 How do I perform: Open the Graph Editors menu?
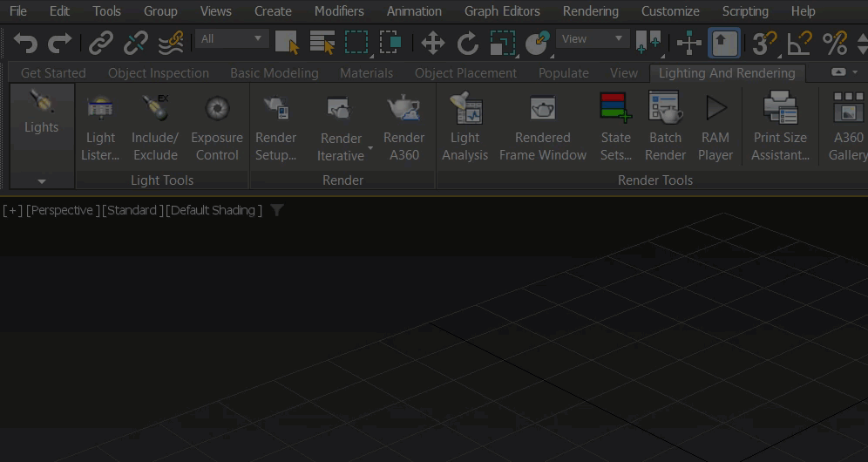[x=502, y=11]
